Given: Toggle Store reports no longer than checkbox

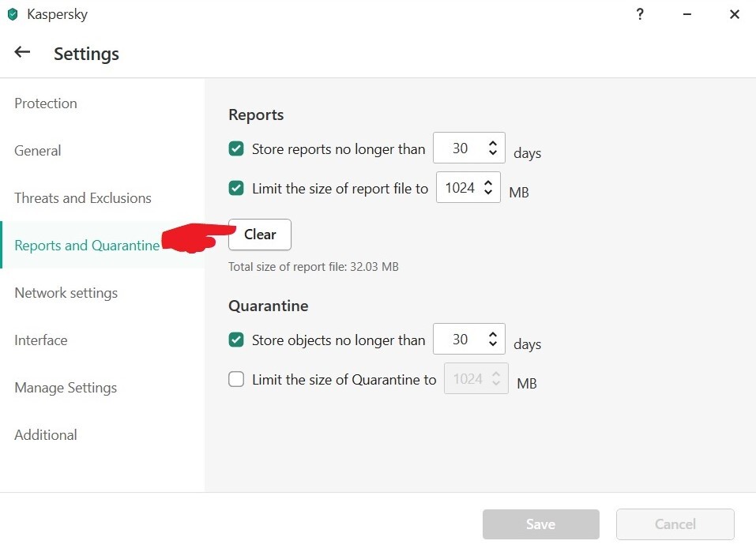Looking at the screenshot, I should (236, 148).
